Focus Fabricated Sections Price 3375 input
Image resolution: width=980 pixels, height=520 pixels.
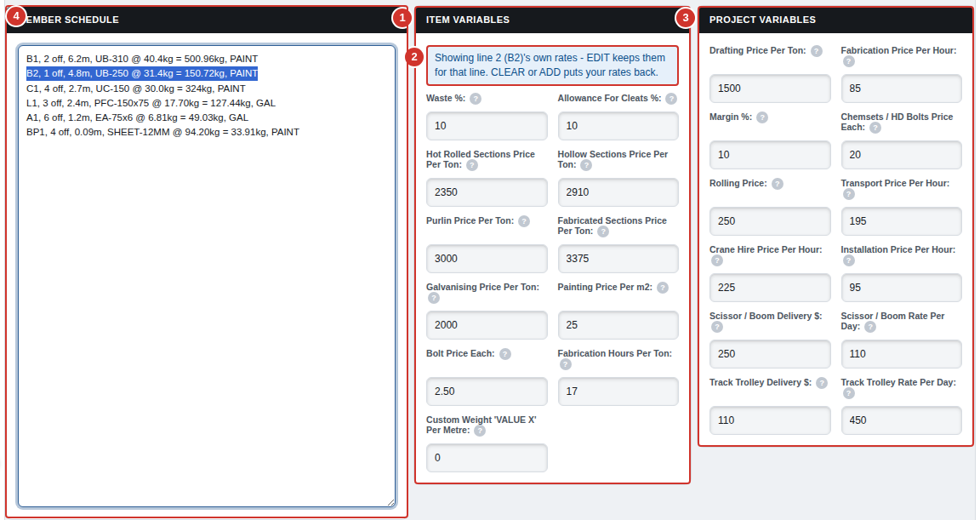618,259
